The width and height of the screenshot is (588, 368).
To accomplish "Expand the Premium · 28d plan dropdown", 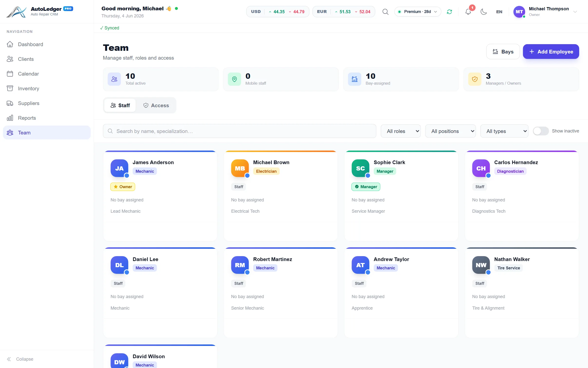I will (x=418, y=12).
